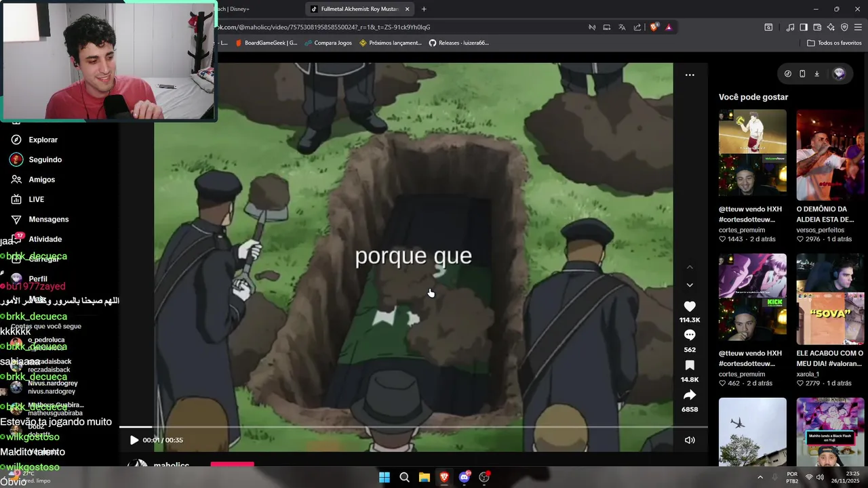Open the comments speech bubble icon

pos(690,335)
